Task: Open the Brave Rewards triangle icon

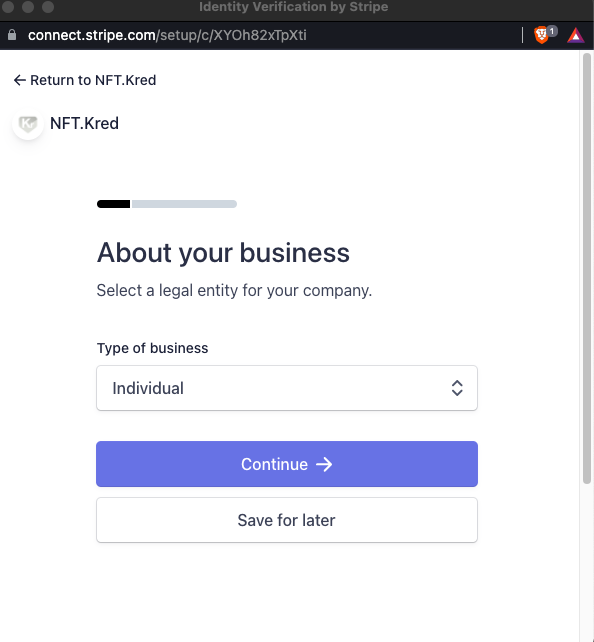Action: (x=576, y=36)
